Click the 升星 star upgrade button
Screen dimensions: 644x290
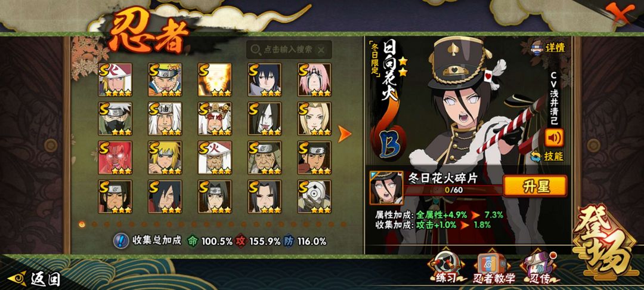pos(535,186)
